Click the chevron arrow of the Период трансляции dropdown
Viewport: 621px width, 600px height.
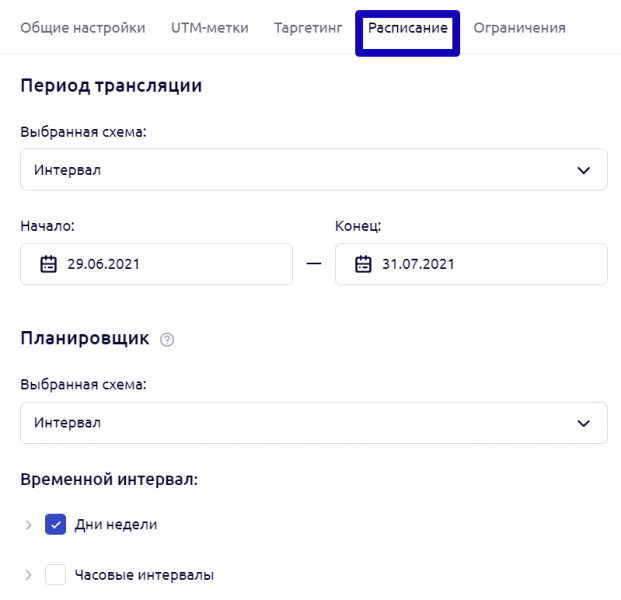[x=583, y=170]
